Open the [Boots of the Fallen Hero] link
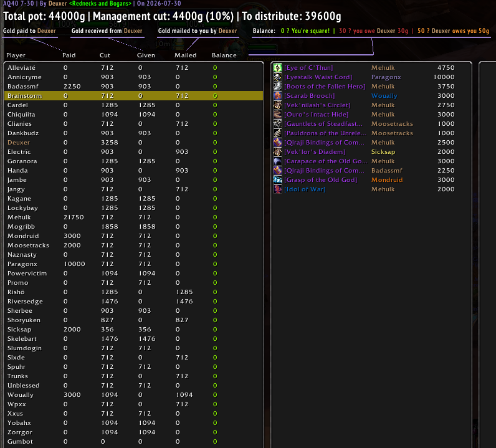Image resolution: width=496 pixels, height=448 pixels. click(x=325, y=87)
